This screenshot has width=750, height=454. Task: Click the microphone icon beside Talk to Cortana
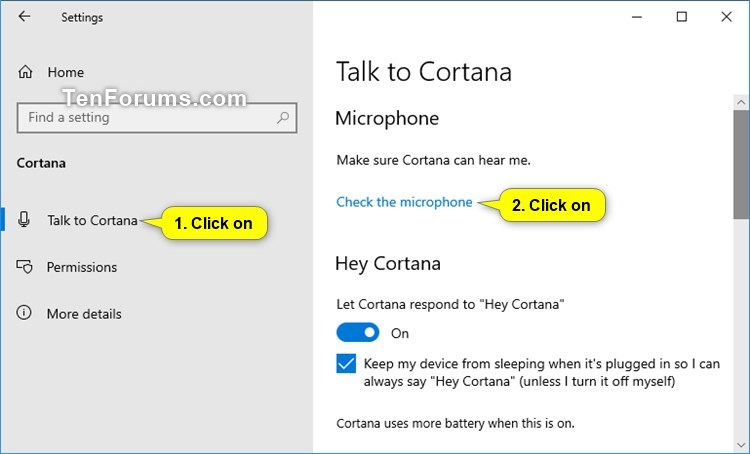(24, 220)
